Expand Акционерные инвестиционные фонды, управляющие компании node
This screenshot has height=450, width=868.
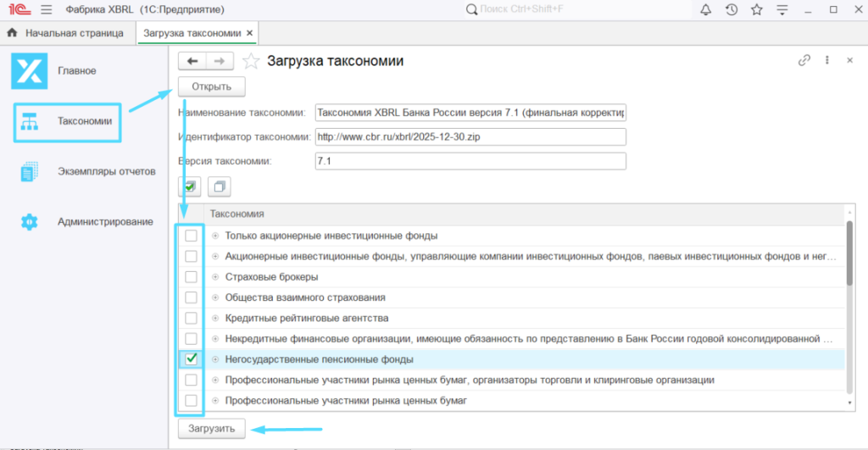click(x=215, y=256)
